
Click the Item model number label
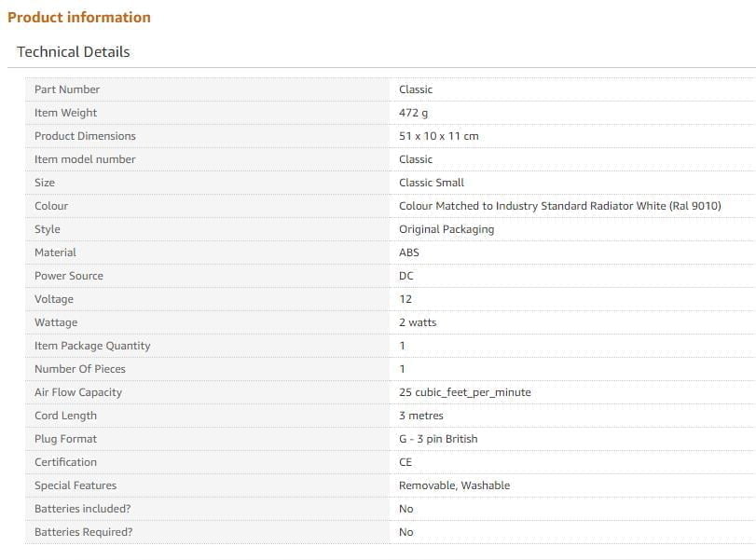[x=85, y=159]
